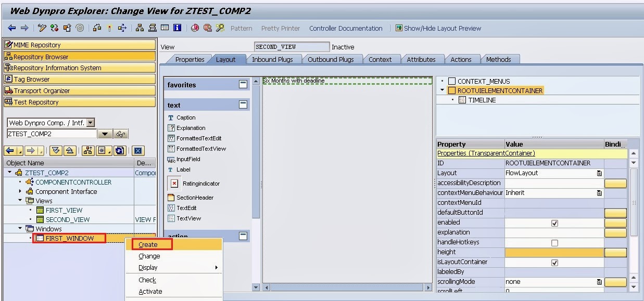The width and height of the screenshot is (644, 301).
Task: Click the binding button for the height property
Action: pyautogui.click(x=615, y=252)
